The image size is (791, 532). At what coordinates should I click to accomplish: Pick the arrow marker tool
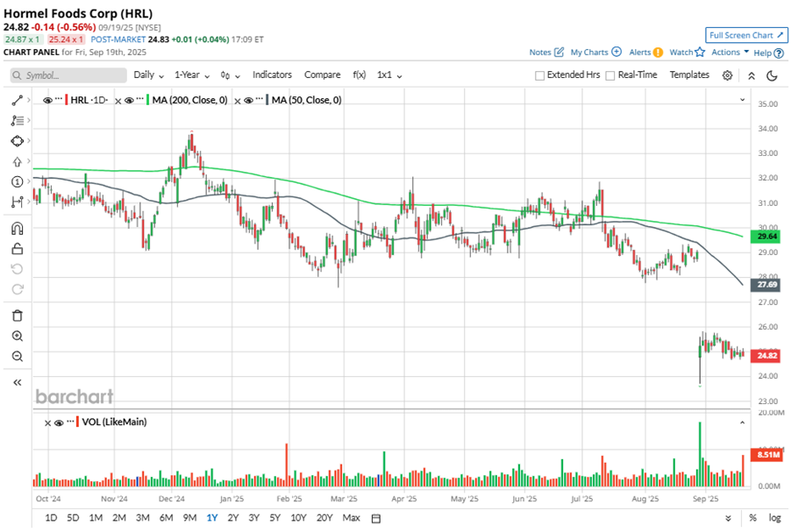coord(18,162)
